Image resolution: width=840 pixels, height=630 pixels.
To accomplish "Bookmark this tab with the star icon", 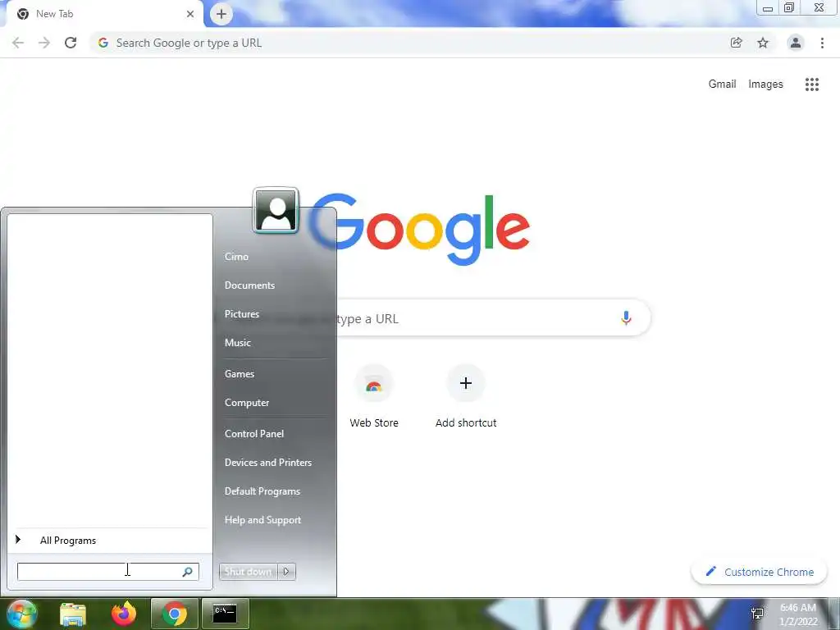I will point(763,43).
